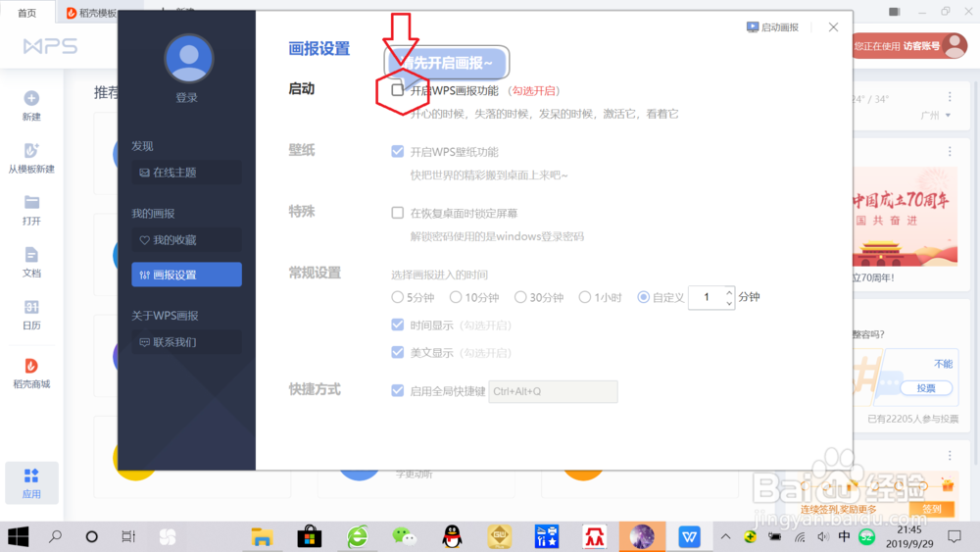The image size is (980, 552).
Task: Click 启动画报 button in dialog header
Action: point(772,26)
